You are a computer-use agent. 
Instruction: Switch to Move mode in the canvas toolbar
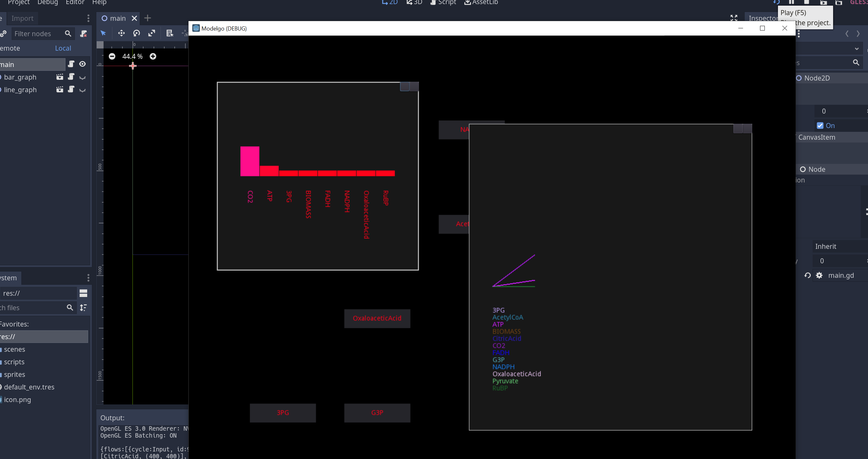pyautogui.click(x=121, y=33)
